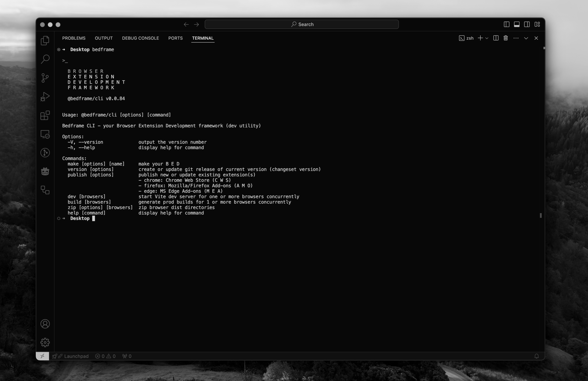The height and width of the screenshot is (381, 588).
Task: Open errors and warnings status indicator
Action: point(106,356)
